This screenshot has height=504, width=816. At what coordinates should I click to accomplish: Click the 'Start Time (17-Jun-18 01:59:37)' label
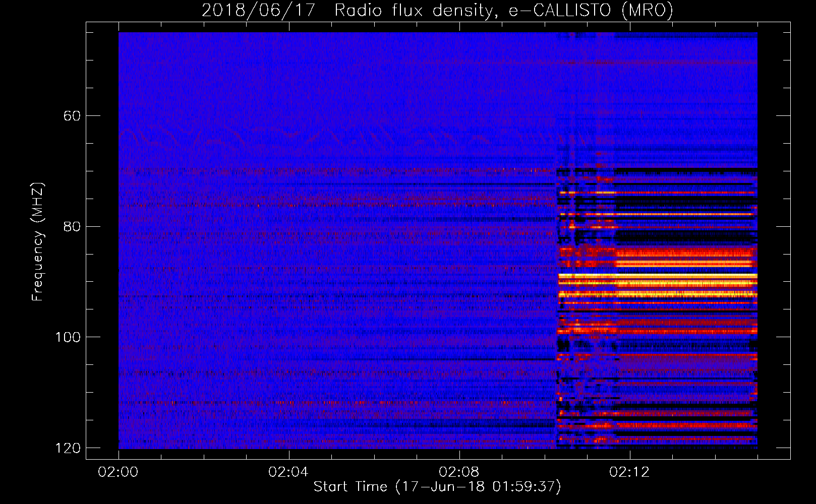coord(437,487)
